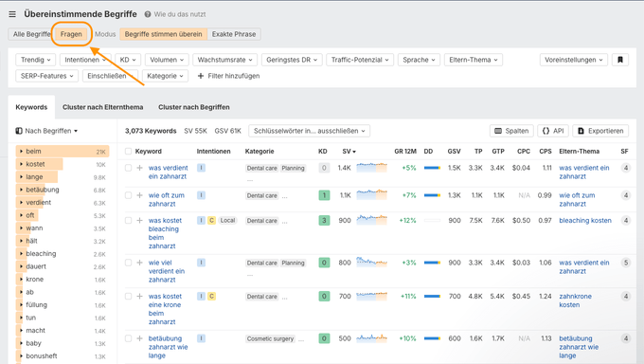Add 'was kostet bleaching beim zahnarzt' plus icon
644x364 pixels.
[139, 221]
